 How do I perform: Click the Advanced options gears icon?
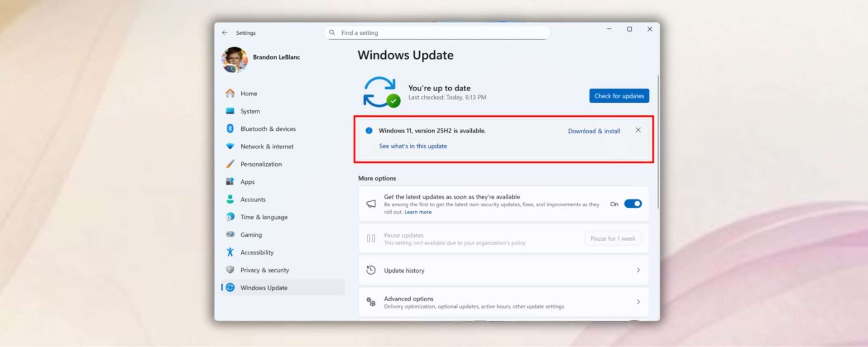pos(371,302)
